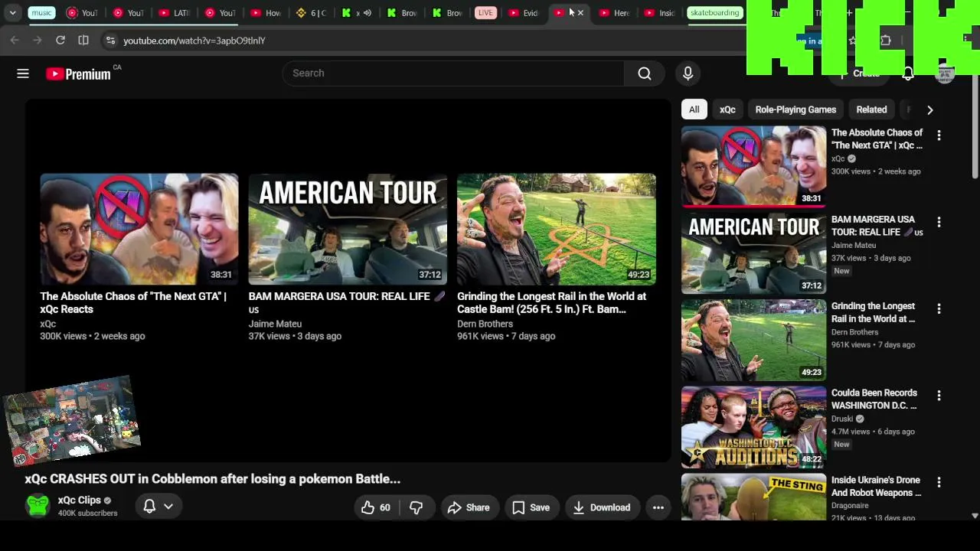Dislike the xQc Clips video
The image size is (980, 551).
[x=416, y=507]
